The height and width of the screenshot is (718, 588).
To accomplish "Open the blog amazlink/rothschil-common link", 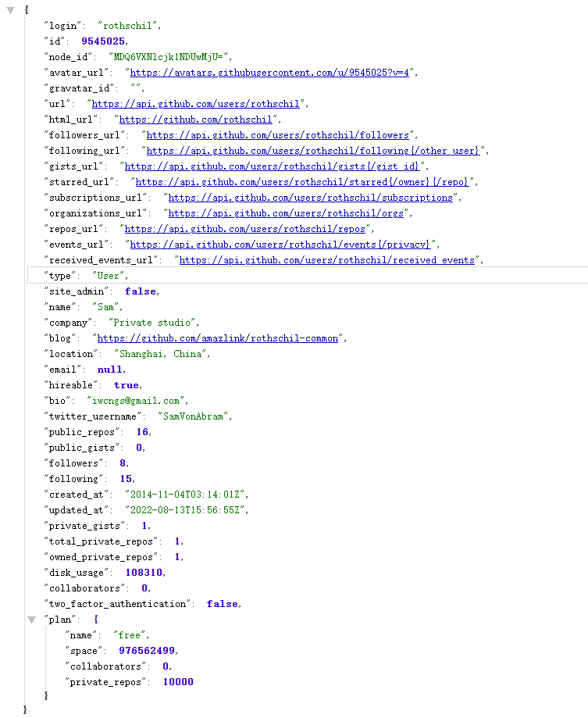I will coord(218,338).
